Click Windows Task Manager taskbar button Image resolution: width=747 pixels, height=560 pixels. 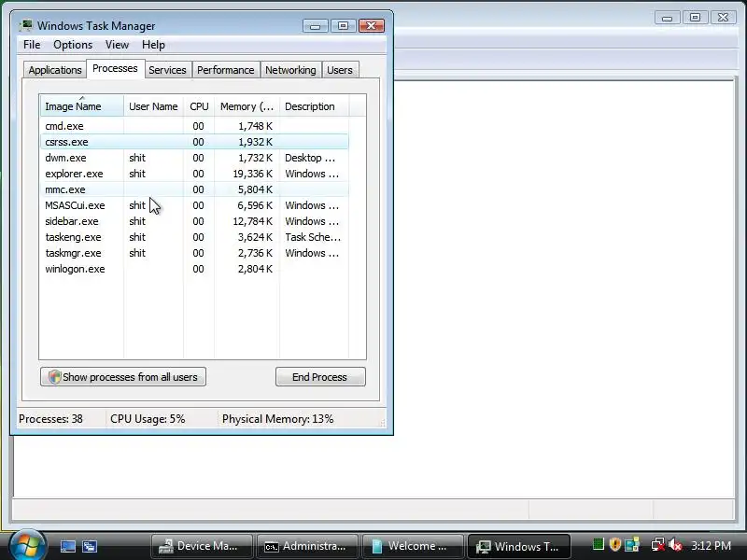click(x=519, y=546)
